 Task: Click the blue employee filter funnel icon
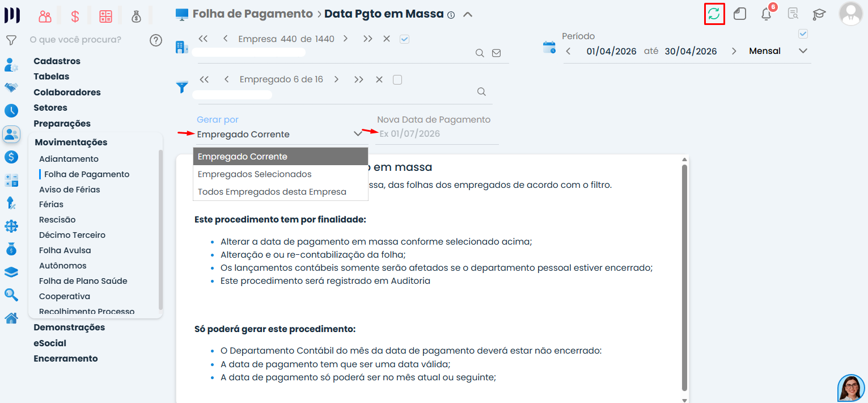click(x=181, y=87)
